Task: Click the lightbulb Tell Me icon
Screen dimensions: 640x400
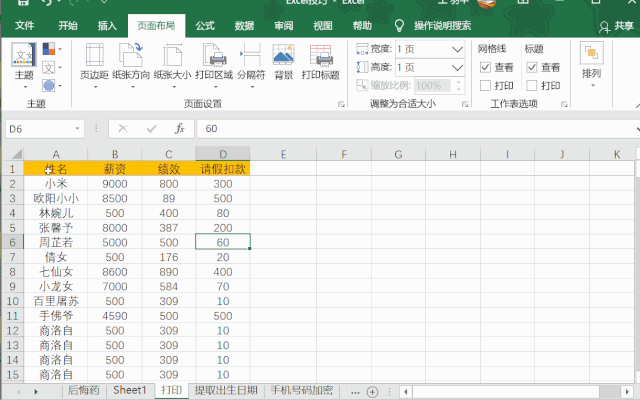Action: tap(399, 26)
